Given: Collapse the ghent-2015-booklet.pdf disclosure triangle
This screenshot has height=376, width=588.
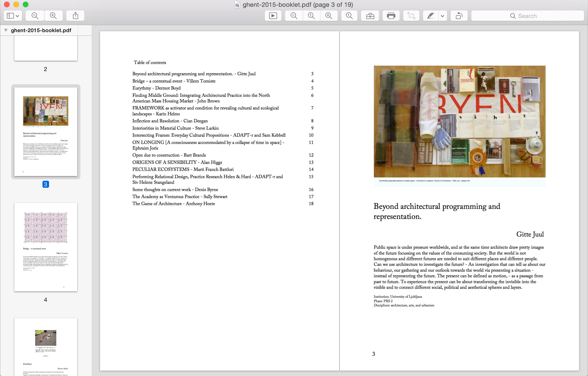Looking at the screenshot, I should [6, 30].
